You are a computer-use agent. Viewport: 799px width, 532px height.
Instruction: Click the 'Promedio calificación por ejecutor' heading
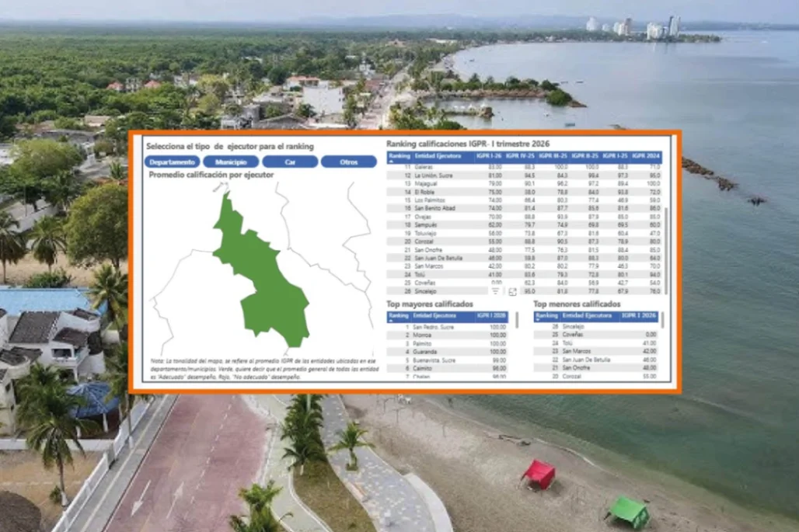tap(211, 175)
